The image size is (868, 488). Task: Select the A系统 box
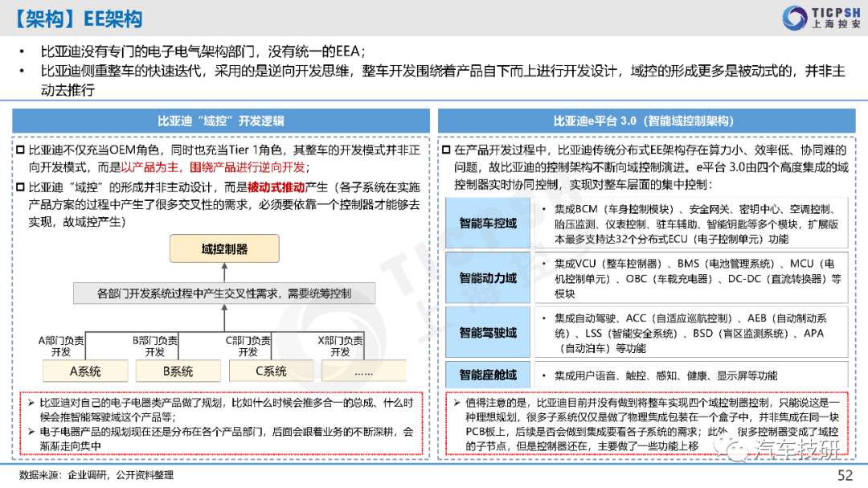point(85,371)
